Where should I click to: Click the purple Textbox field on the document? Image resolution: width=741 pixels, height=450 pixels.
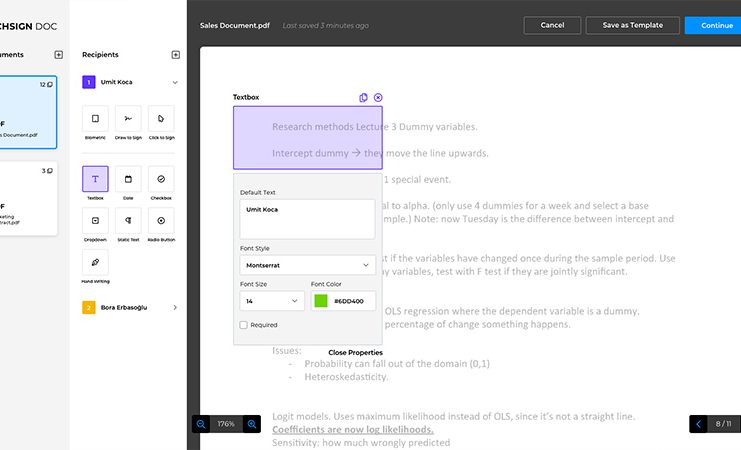click(x=308, y=138)
